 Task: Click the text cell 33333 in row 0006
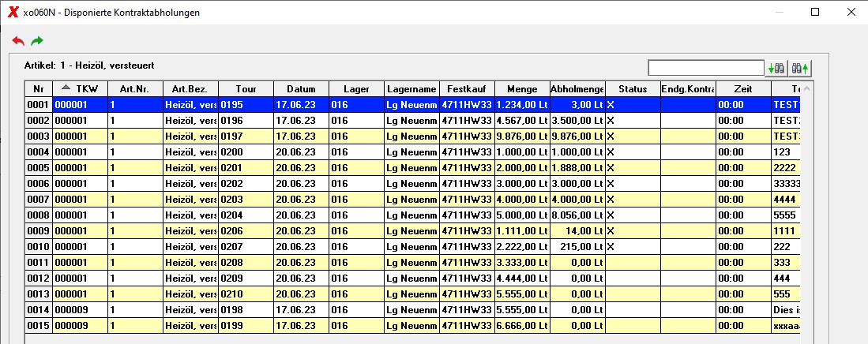[786, 184]
